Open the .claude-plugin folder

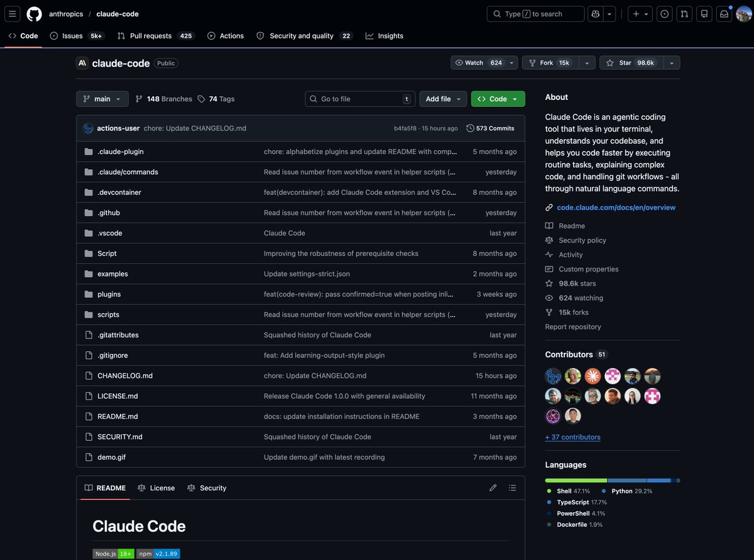(x=121, y=151)
